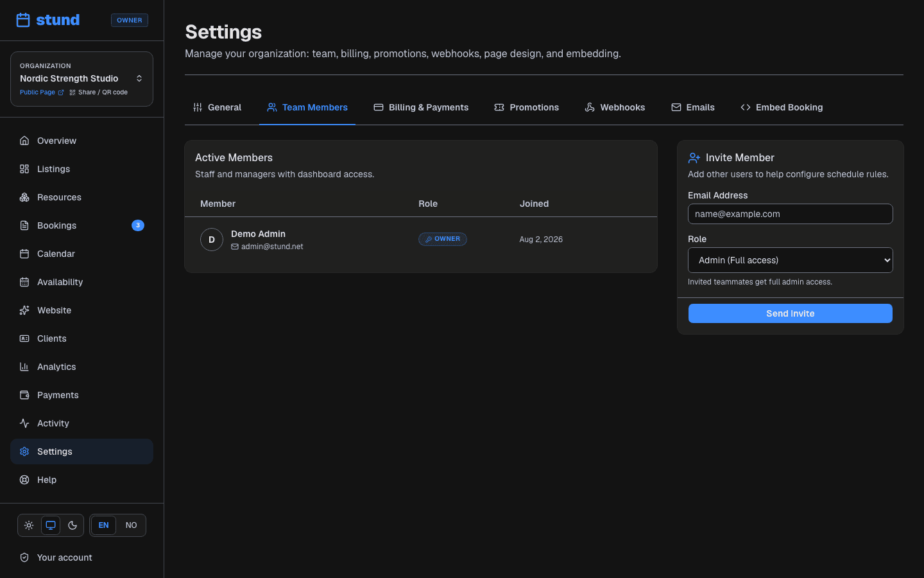This screenshot has width=924, height=578.
Task: Click the Aug 2, 2026 joined date
Action: pyautogui.click(x=541, y=240)
